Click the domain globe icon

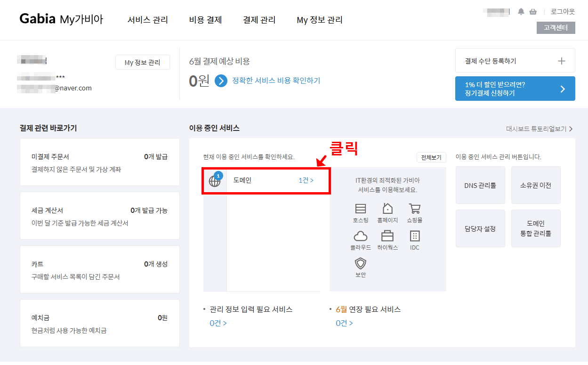click(215, 181)
